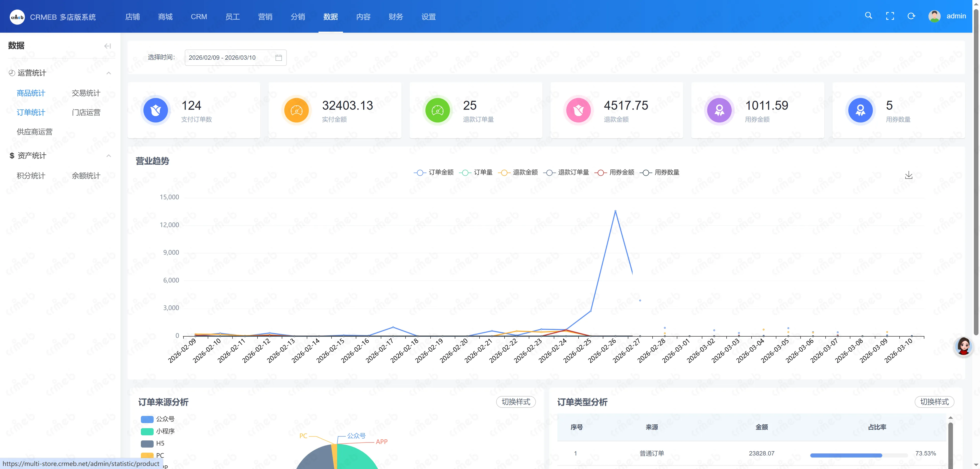The width and height of the screenshot is (980, 469).
Task: Go to 积分统计 in sidebar
Action: [31, 176]
